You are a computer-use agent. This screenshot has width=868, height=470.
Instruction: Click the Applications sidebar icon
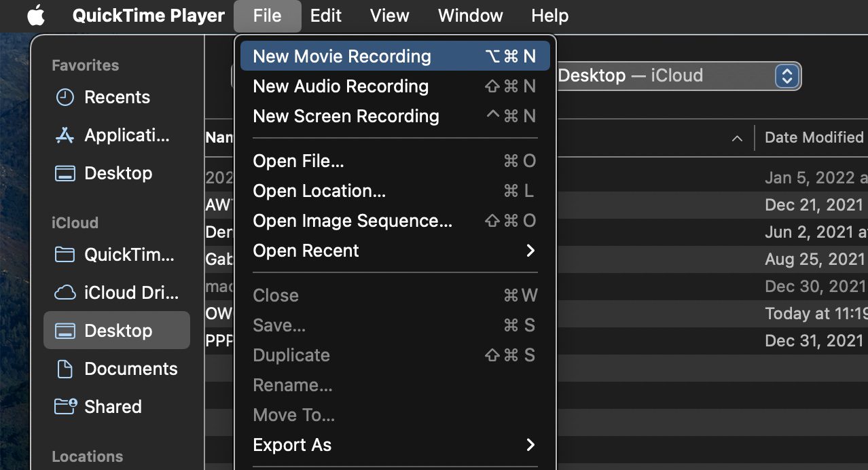pyautogui.click(x=65, y=135)
